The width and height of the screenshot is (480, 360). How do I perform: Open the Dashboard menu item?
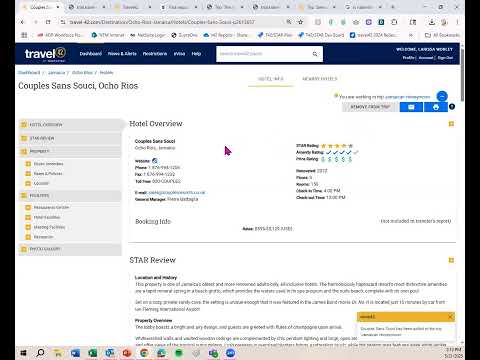pyautogui.click(x=90, y=54)
